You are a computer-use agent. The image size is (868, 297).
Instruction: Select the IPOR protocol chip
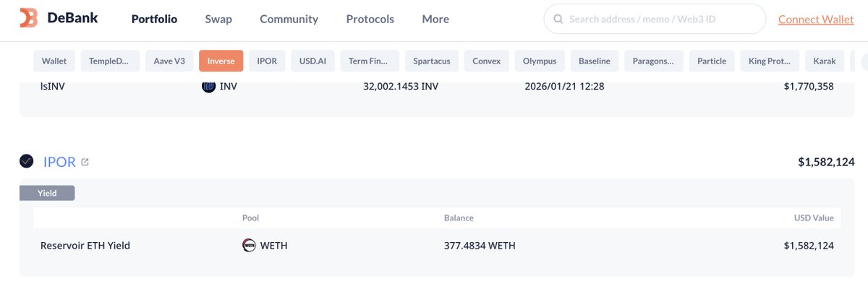tap(267, 61)
